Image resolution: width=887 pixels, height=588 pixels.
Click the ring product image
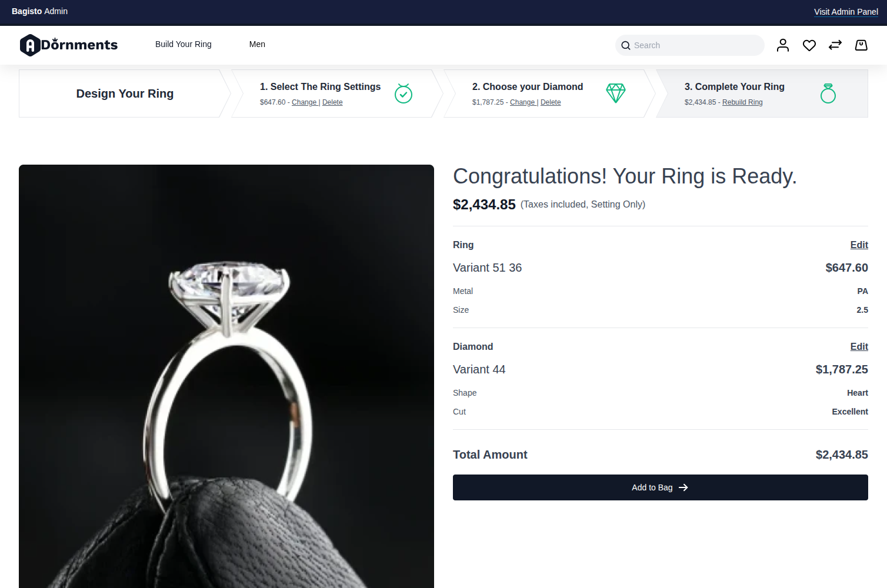(226, 376)
